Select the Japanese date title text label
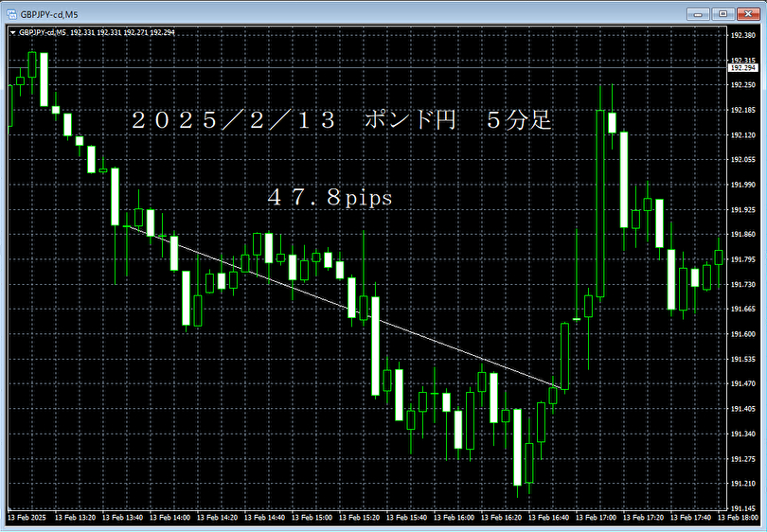 coord(341,121)
